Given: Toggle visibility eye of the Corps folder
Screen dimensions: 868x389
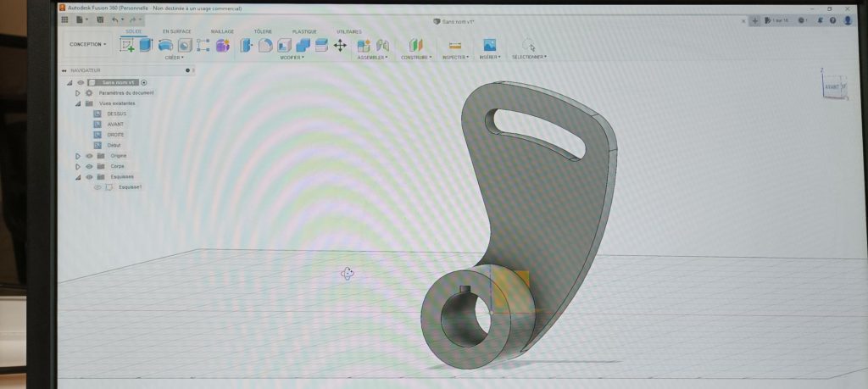Looking at the screenshot, I should tap(88, 166).
